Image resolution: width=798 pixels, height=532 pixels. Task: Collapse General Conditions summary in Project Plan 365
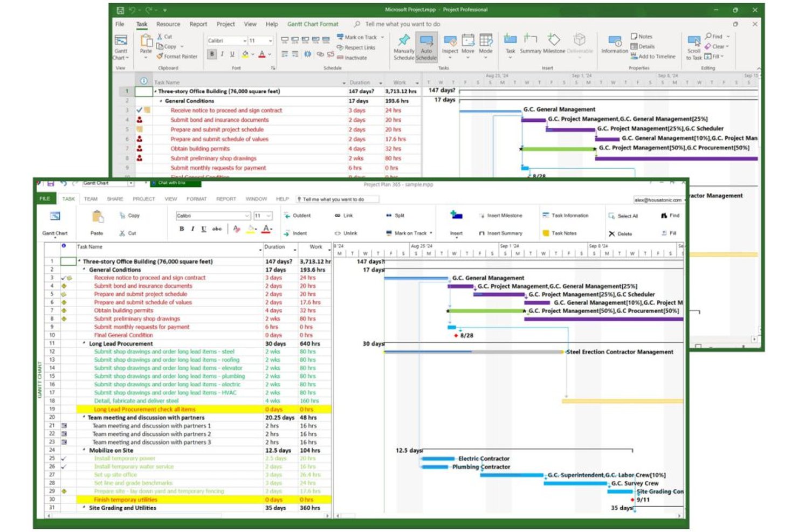click(x=85, y=270)
